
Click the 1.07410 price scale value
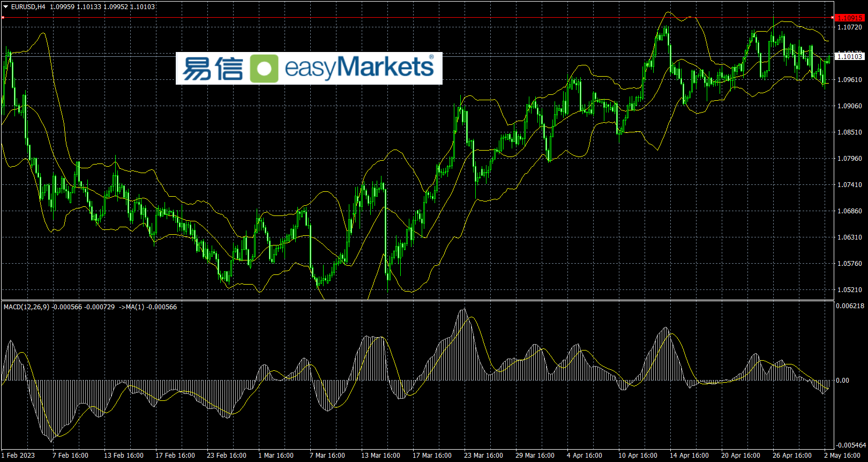(x=850, y=184)
